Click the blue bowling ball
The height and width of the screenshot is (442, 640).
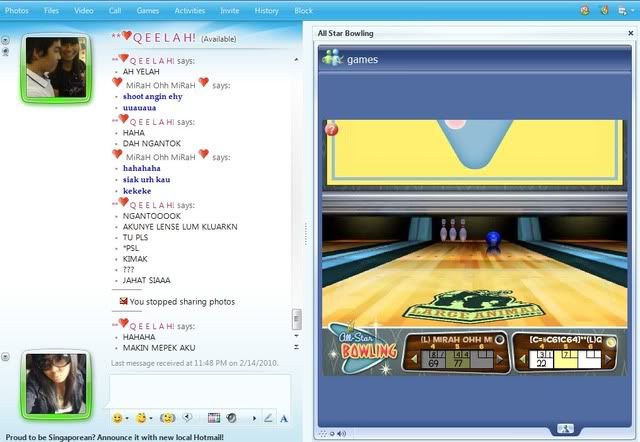(493, 238)
